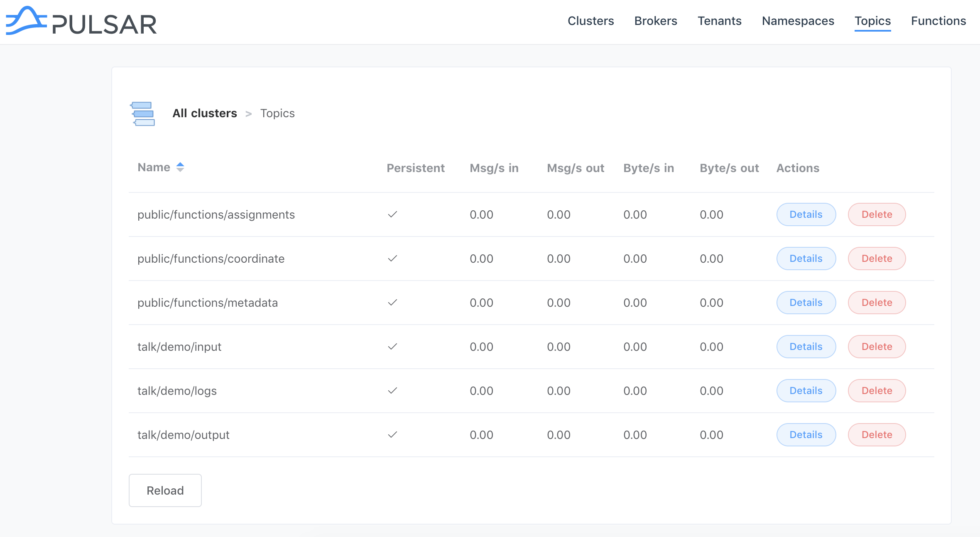
Task: Switch to the Functions tab
Action: (x=938, y=21)
